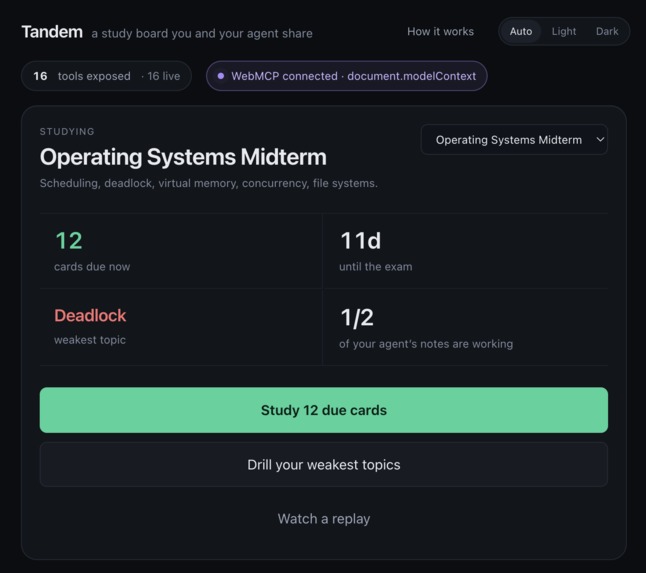Image resolution: width=646 pixels, height=573 pixels.
Task: Open the Operating Systems Midterm dropdown
Action: click(x=514, y=140)
